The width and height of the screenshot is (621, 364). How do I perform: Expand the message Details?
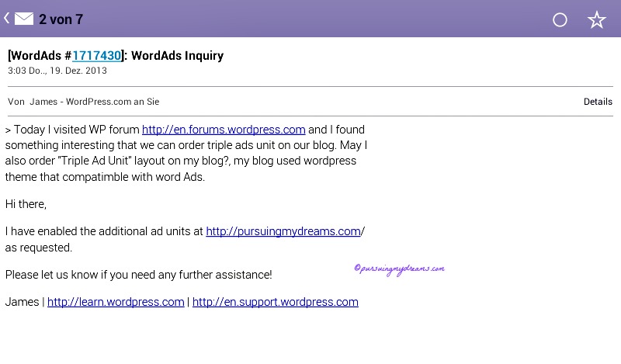tap(598, 102)
